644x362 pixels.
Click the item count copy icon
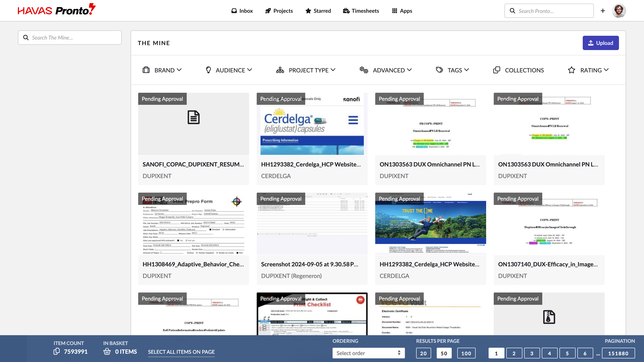point(57,351)
